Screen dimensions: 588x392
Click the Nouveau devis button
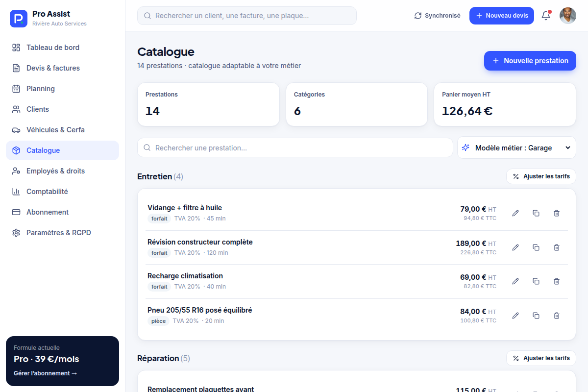pos(502,16)
